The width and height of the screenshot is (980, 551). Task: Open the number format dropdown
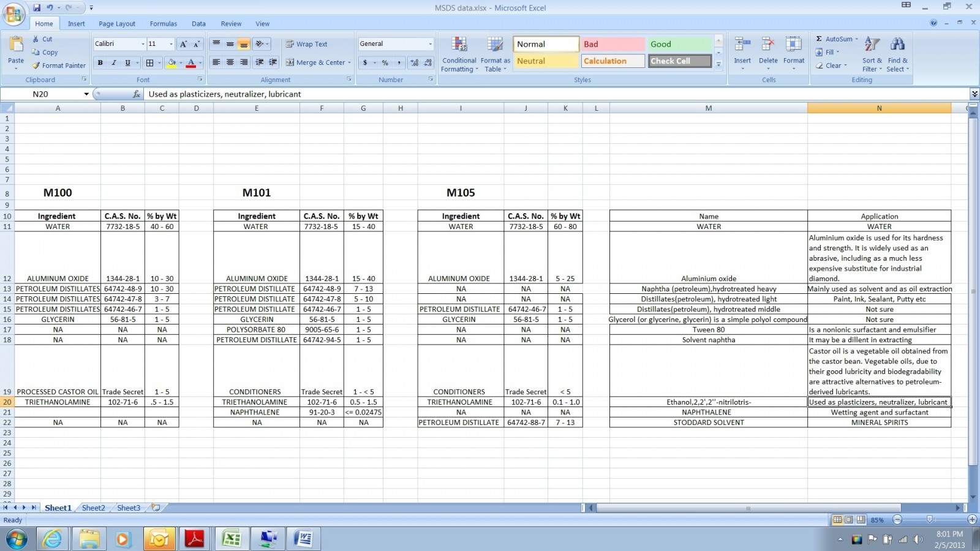430,44
